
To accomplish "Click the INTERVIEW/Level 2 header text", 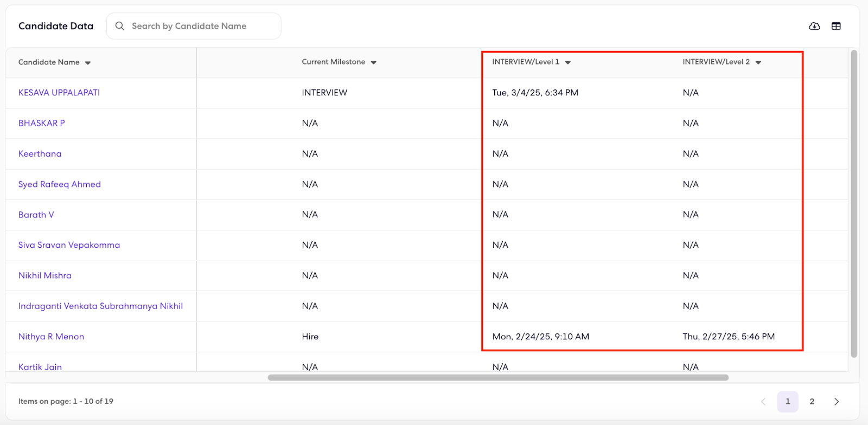I will (x=716, y=62).
